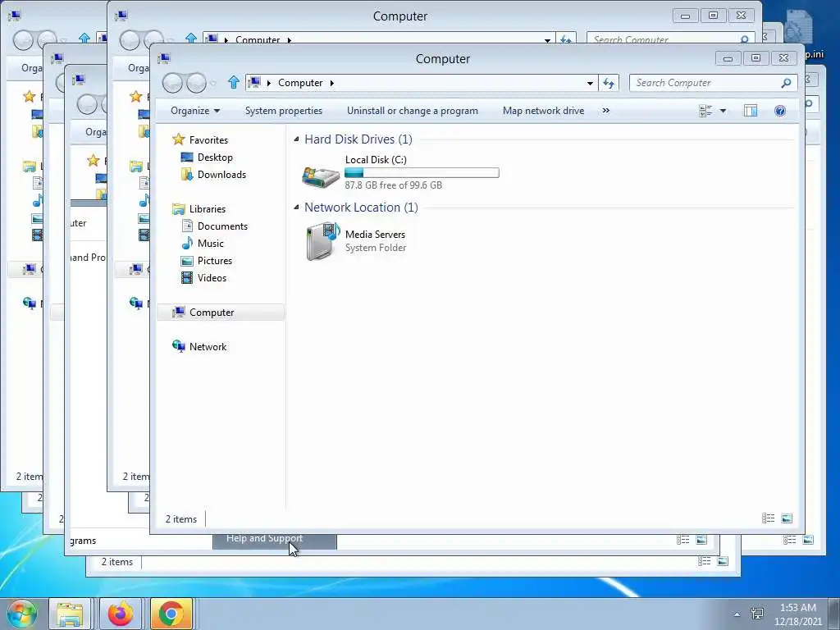This screenshot has width=840, height=630.
Task: Click the Back arrow in front Computer window
Action: [x=172, y=83]
